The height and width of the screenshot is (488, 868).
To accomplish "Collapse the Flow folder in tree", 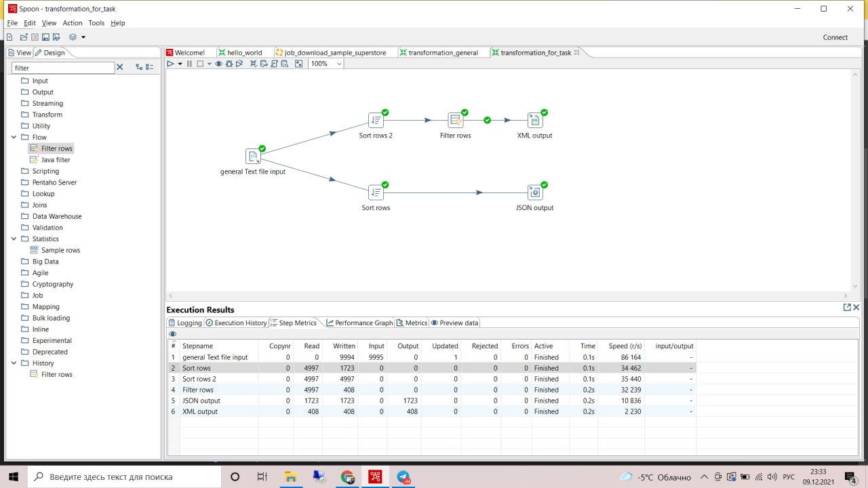I will (14, 137).
